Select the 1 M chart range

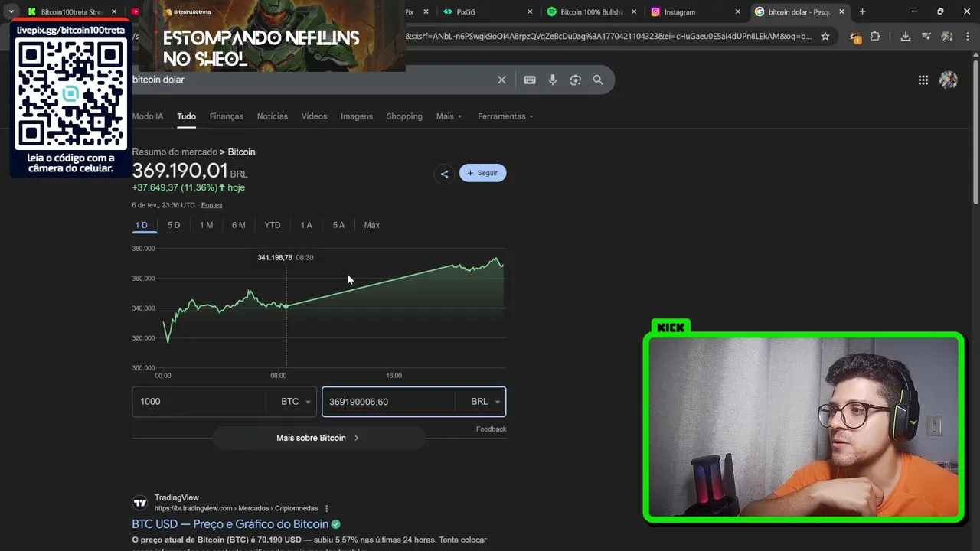(x=206, y=225)
